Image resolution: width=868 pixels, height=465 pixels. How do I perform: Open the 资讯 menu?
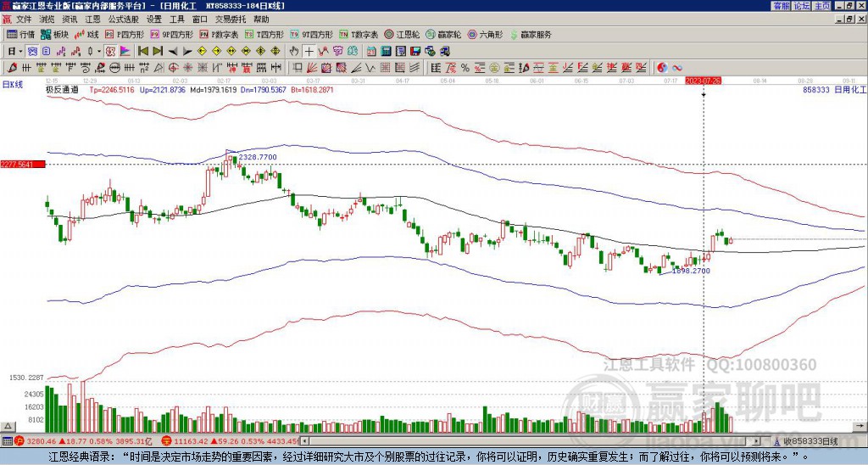(70, 20)
